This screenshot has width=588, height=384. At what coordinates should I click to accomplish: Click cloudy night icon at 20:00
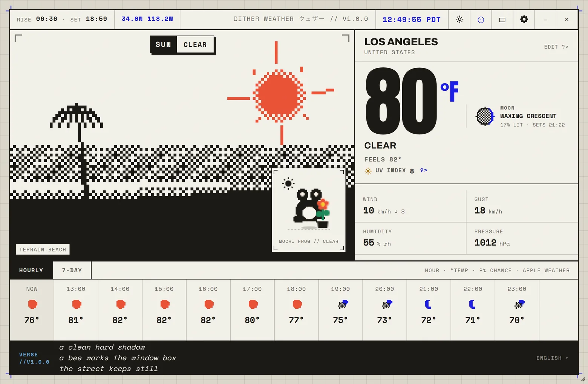(x=387, y=304)
